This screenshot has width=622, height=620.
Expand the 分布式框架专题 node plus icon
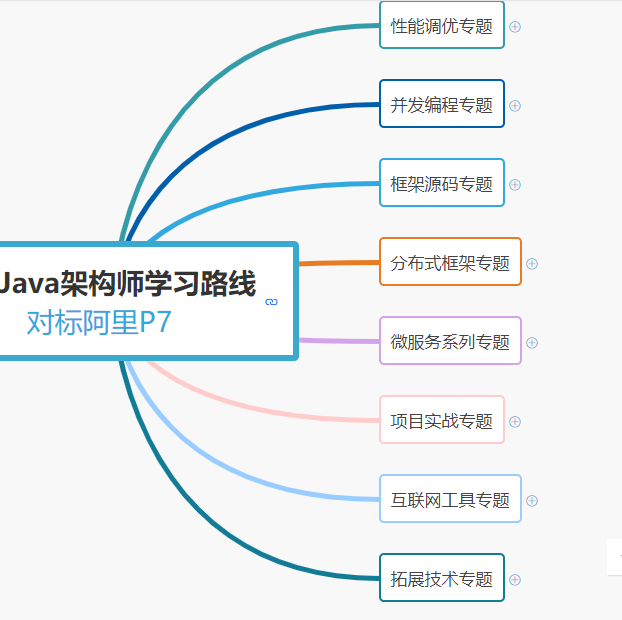pyautogui.click(x=532, y=263)
